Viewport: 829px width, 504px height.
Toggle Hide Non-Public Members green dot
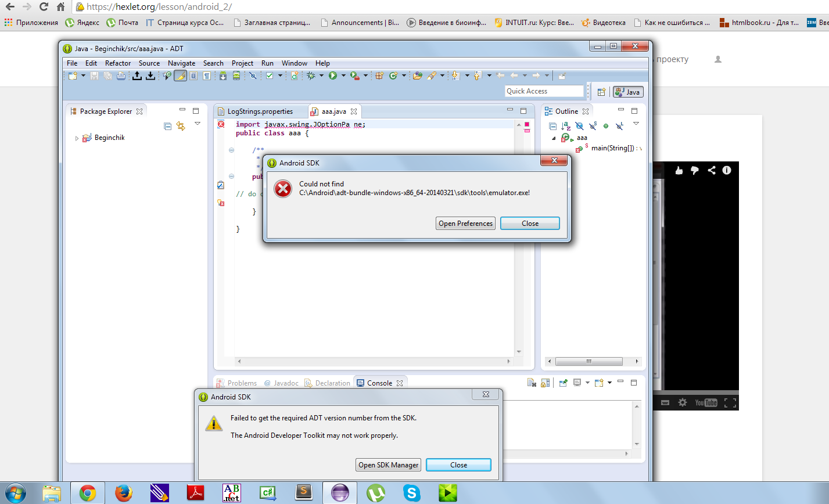(x=606, y=126)
